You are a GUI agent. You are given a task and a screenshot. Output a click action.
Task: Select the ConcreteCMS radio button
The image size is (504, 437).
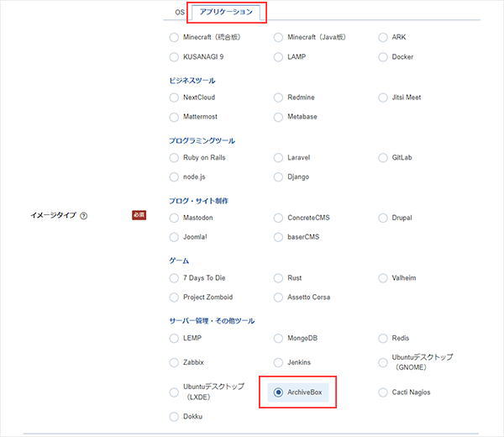[278, 218]
